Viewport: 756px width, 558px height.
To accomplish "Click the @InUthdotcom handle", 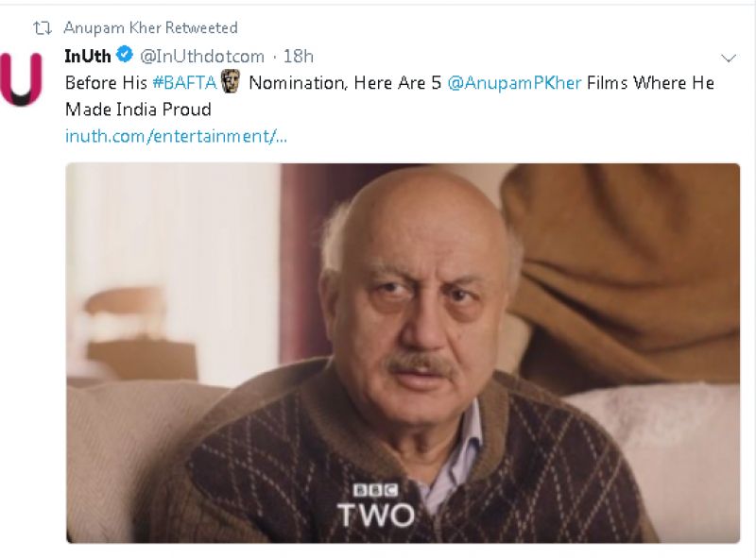I will tap(203, 56).
